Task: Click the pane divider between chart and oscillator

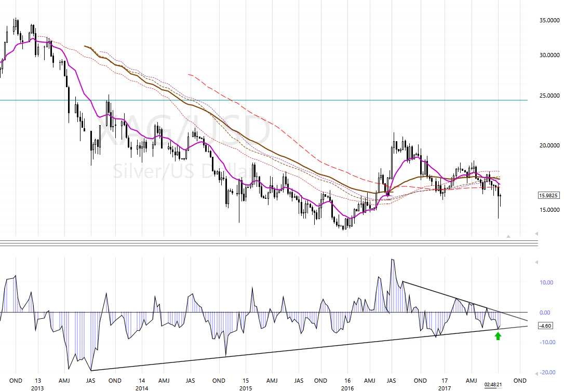Action: click(260, 243)
